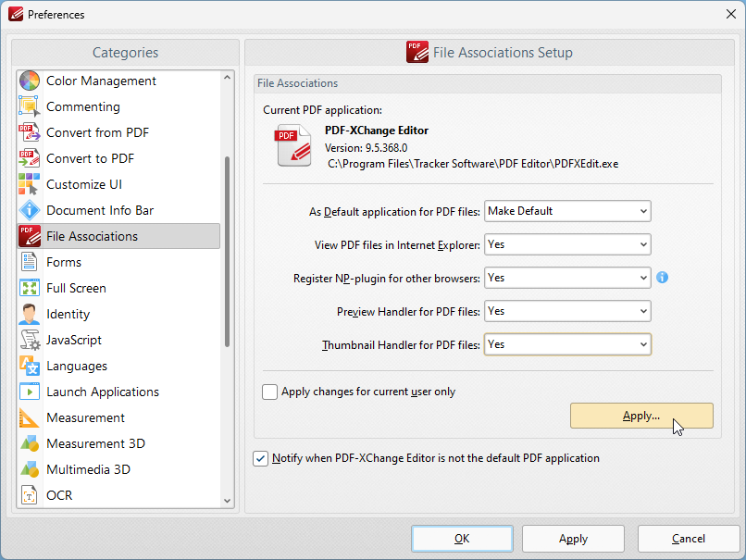Open Launch Applications settings
The height and width of the screenshot is (560, 746).
[119, 392]
